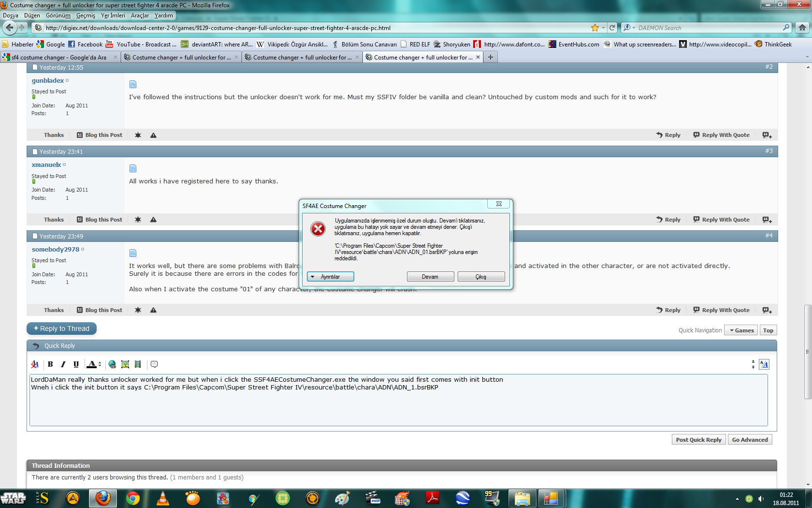Open the Araçlar menu
This screenshot has width=812, height=508.
(140, 15)
